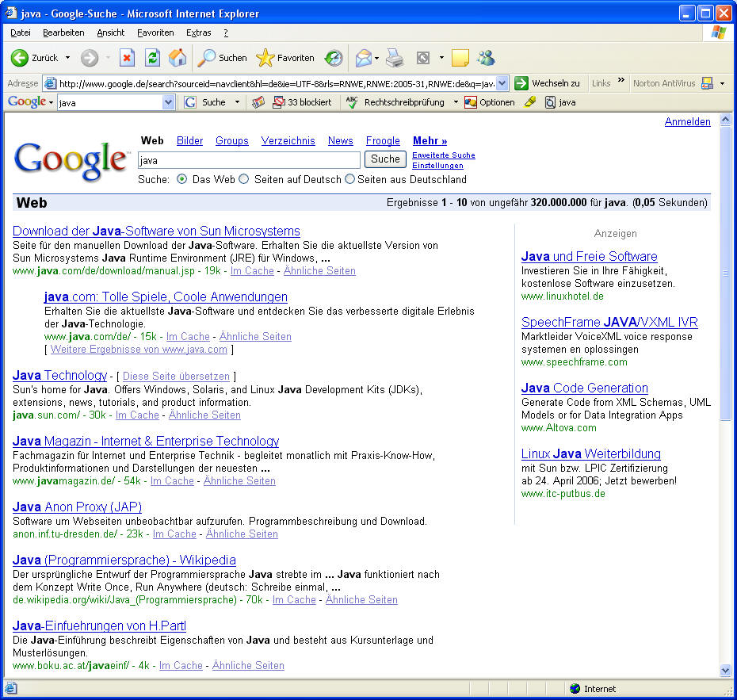Screen dimensions: 737x700
Task: Go to the browser home page icon
Action: click(x=178, y=58)
